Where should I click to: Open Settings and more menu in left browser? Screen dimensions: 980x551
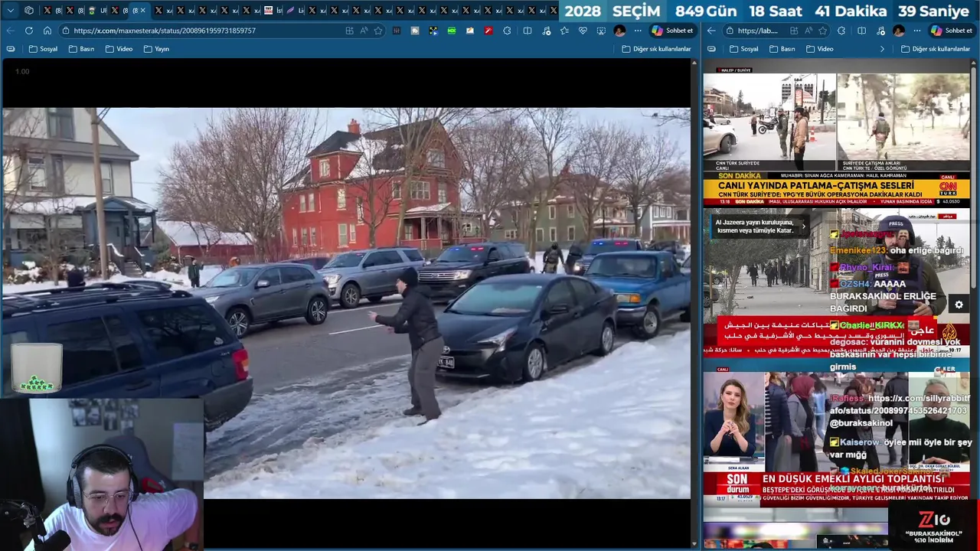coord(638,31)
